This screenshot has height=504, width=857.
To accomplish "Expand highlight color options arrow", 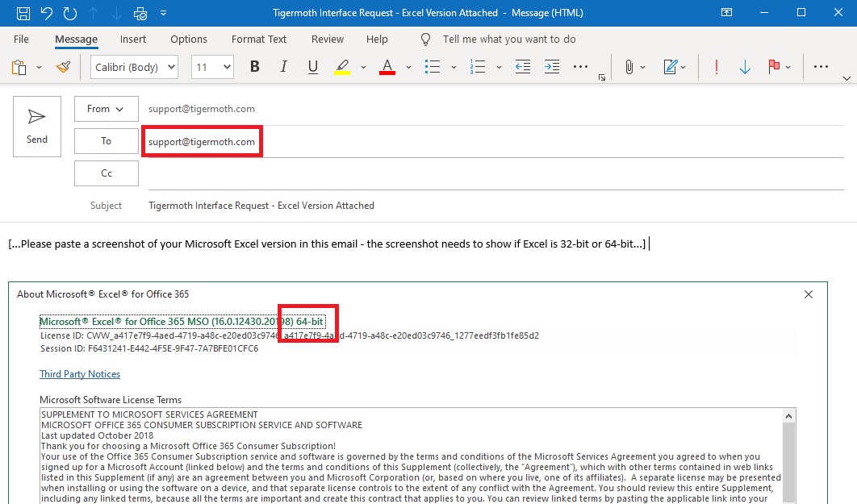I will pyautogui.click(x=363, y=67).
